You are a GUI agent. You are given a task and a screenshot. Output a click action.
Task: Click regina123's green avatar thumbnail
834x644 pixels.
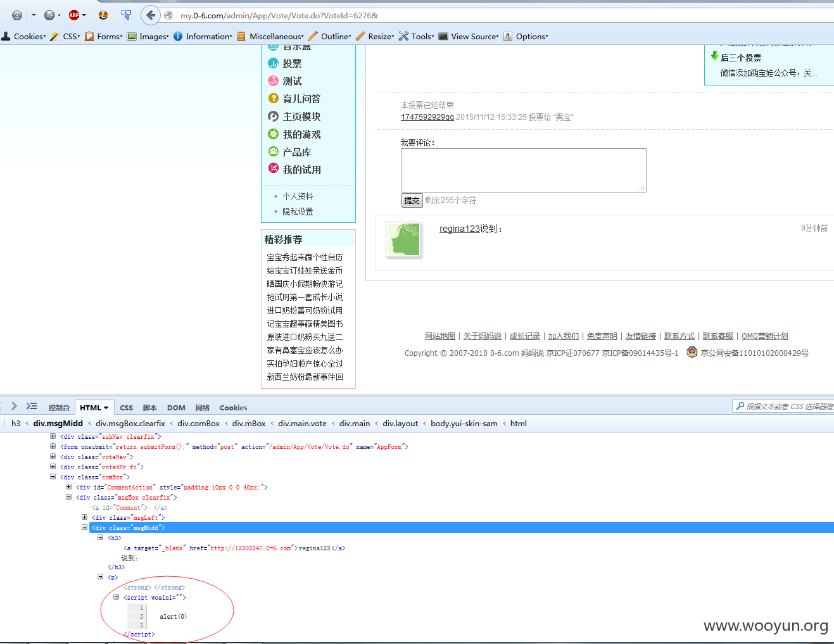click(403, 239)
